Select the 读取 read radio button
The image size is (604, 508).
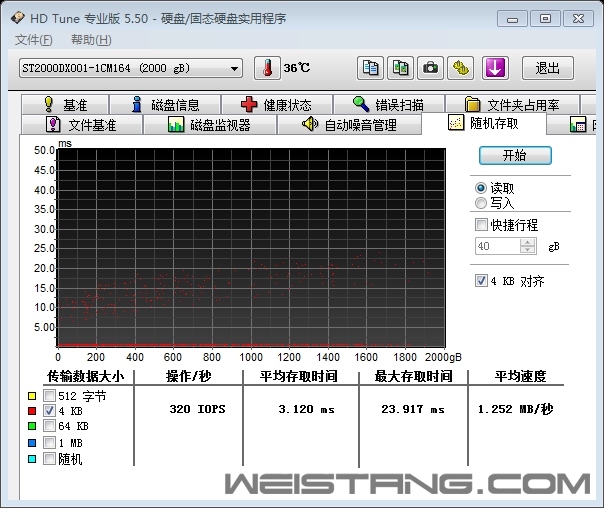(x=481, y=188)
